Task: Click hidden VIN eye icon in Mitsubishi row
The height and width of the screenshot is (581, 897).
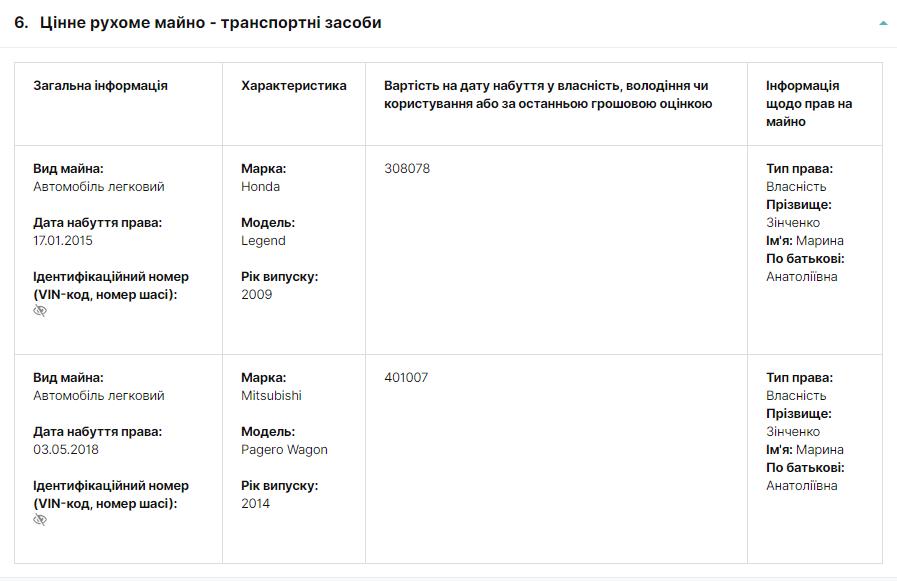Action: pyautogui.click(x=40, y=520)
